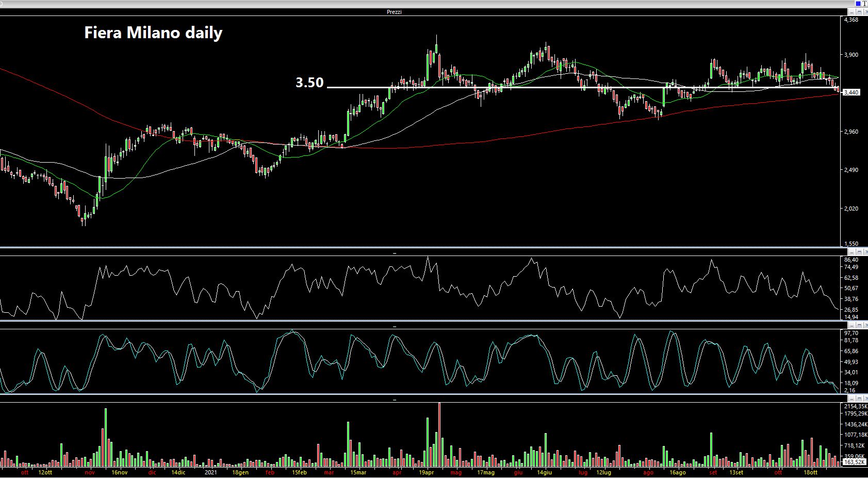
Task: Minimize the volume histogram panel
Action: (x=852, y=399)
